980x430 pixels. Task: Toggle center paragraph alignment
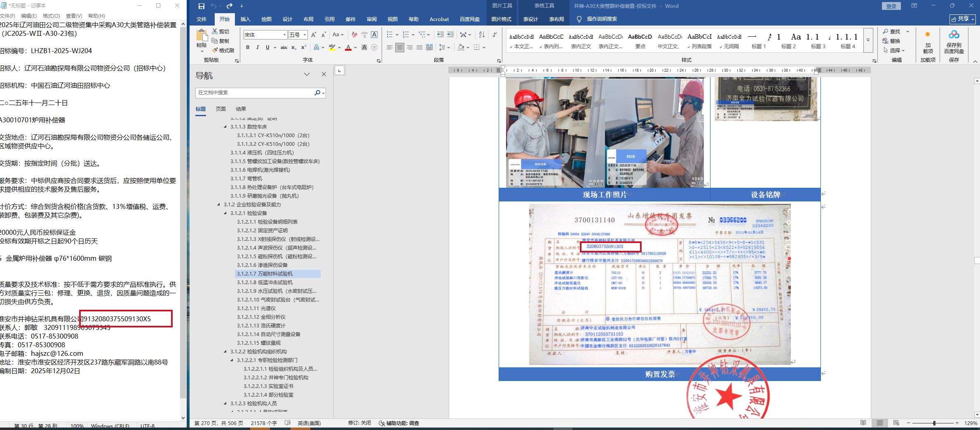tap(399, 47)
